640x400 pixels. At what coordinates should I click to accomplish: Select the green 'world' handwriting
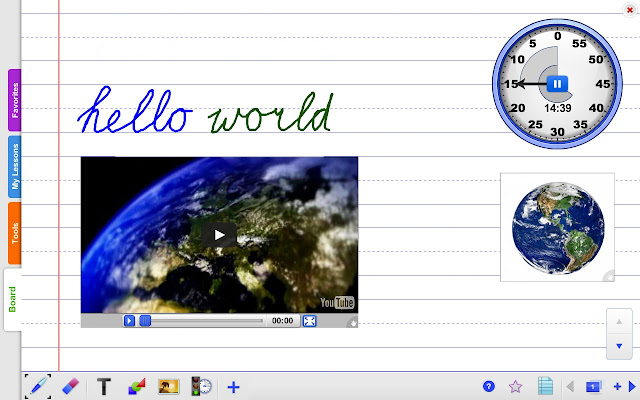271,113
